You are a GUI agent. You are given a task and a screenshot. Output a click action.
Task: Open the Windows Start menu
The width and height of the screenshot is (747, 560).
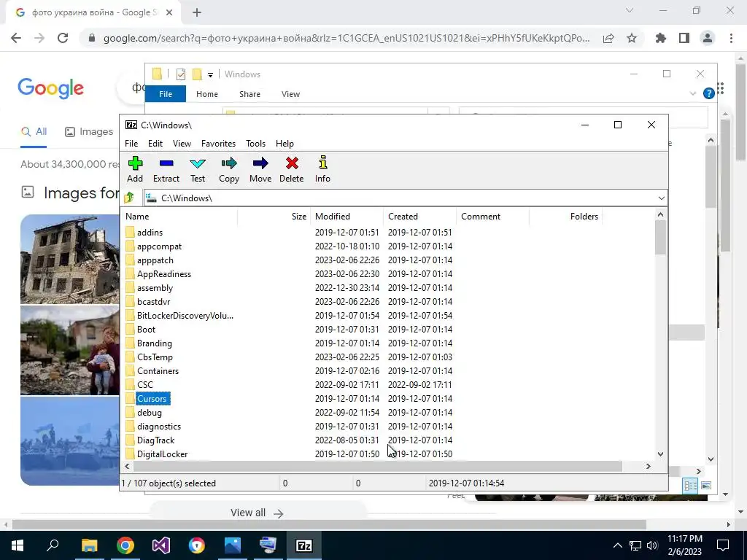(x=18, y=545)
